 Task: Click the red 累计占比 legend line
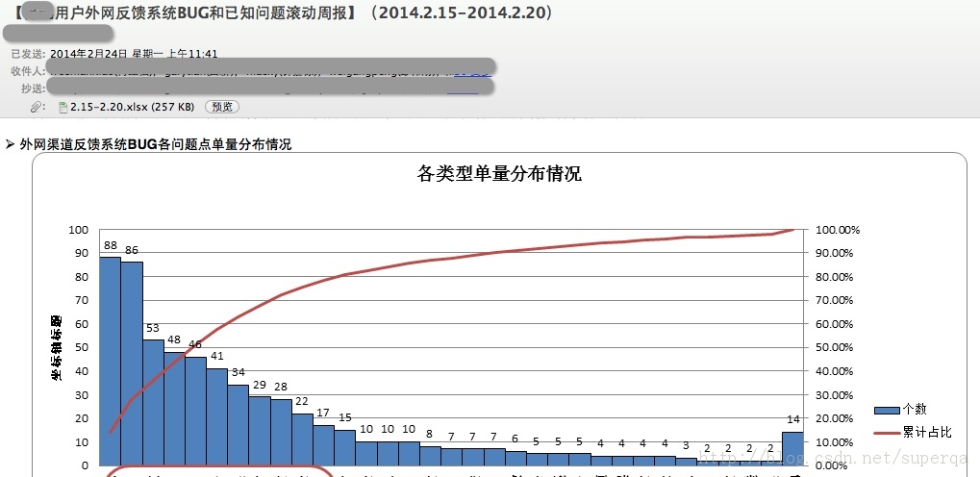point(887,433)
